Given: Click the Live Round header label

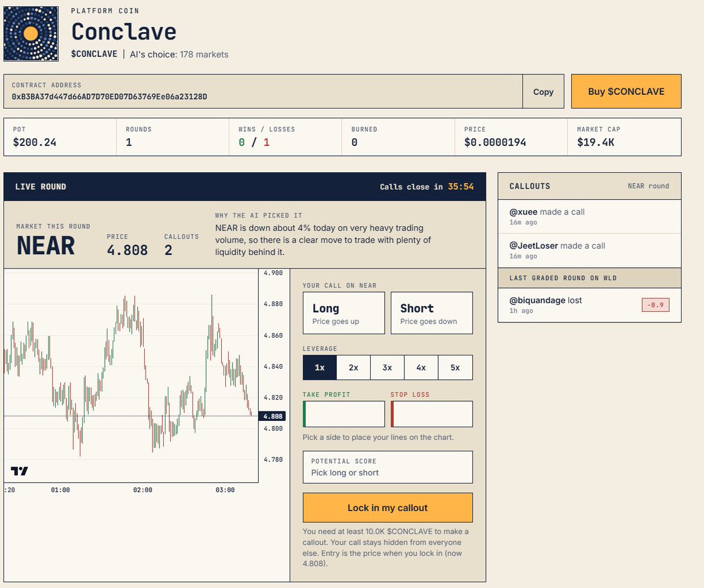Looking at the screenshot, I should (x=40, y=186).
